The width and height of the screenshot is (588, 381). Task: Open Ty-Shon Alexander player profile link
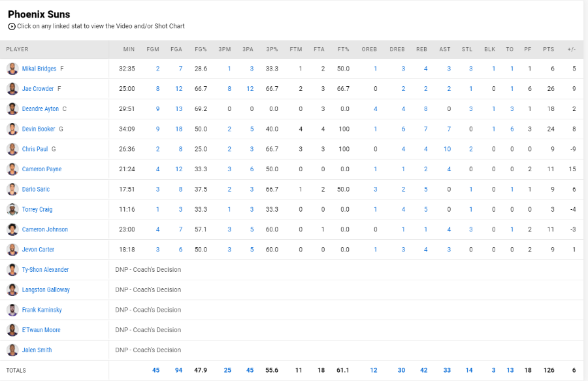pos(45,270)
